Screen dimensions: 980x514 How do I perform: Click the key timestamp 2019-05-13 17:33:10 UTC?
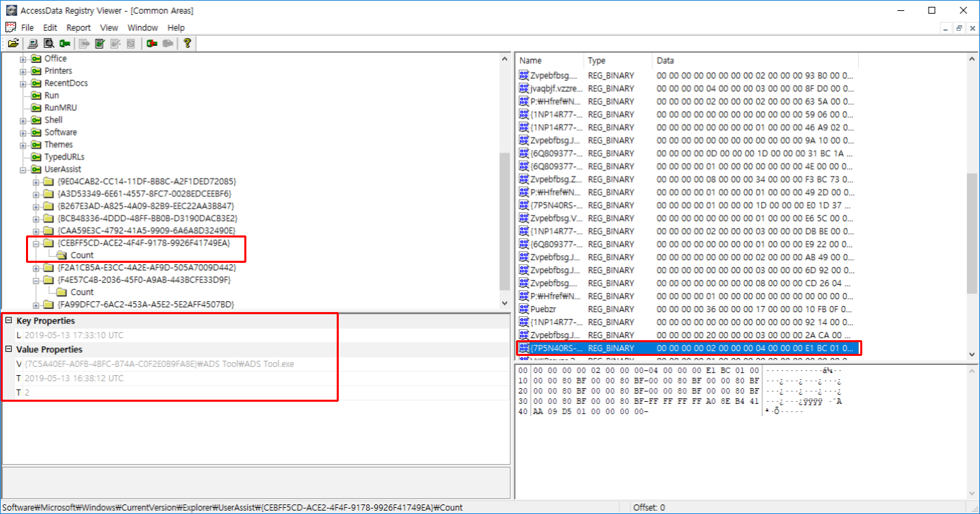(74, 335)
